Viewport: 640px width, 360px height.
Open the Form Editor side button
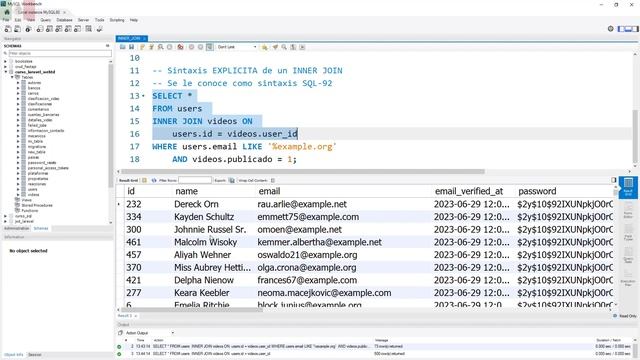coord(628,211)
